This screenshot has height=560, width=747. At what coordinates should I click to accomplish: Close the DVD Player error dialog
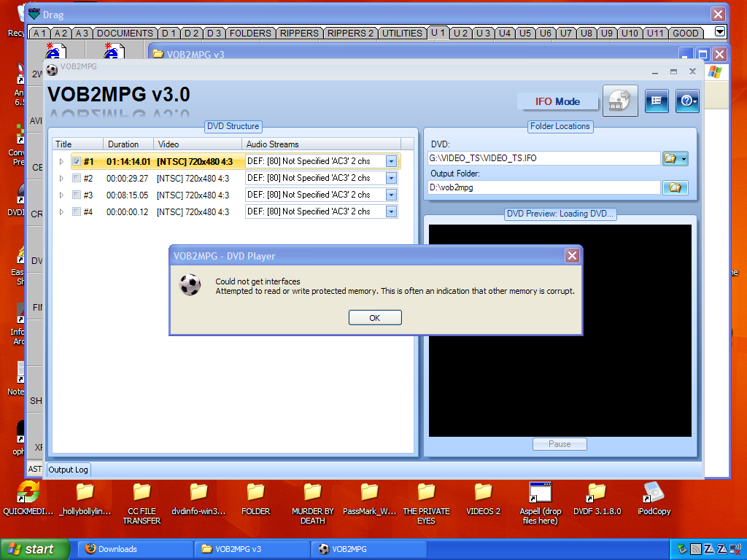point(572,256)
